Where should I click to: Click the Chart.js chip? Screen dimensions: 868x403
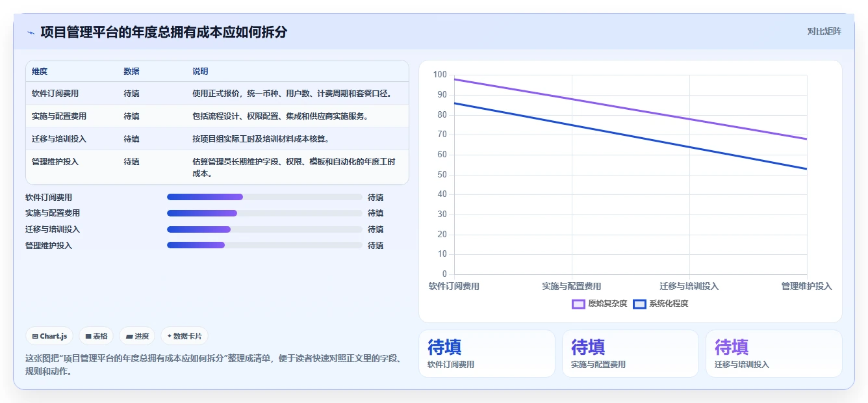49,336
